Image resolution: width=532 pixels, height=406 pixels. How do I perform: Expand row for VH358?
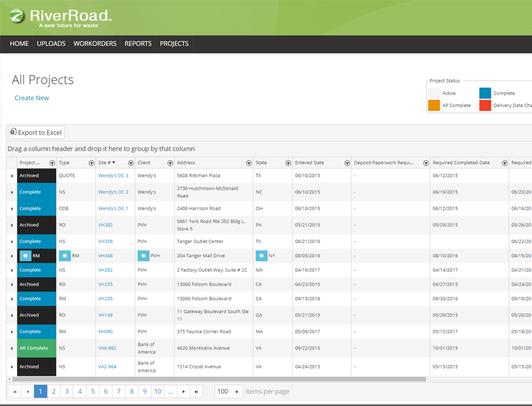[12, 242]
